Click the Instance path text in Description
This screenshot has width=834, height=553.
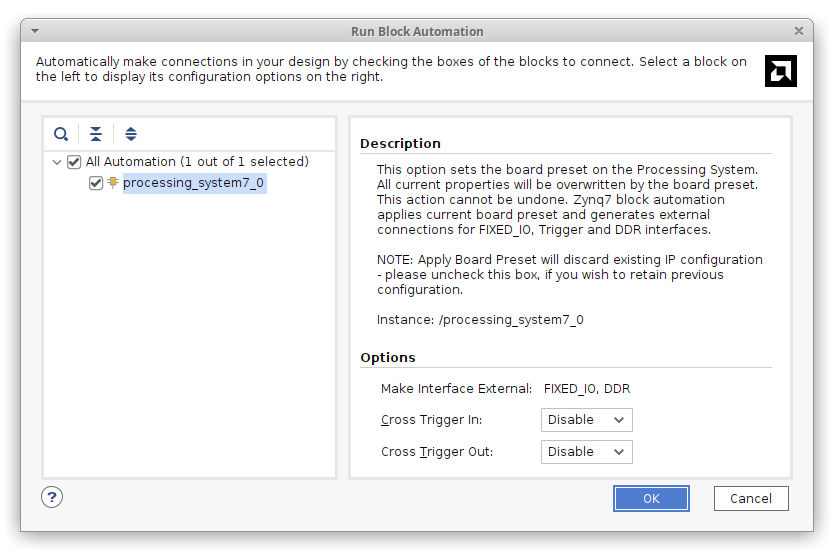[x=480, y=320]
